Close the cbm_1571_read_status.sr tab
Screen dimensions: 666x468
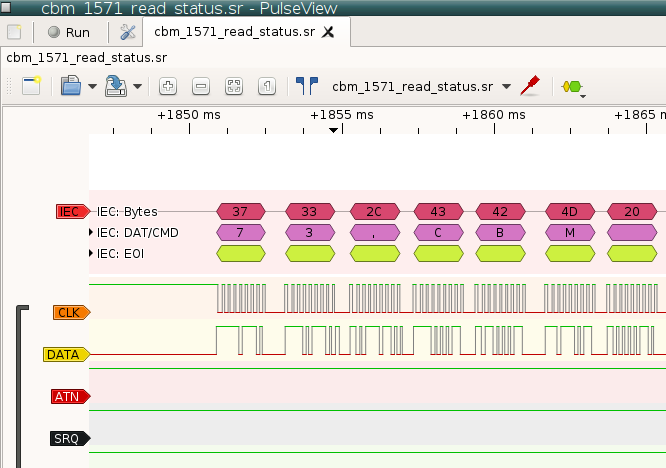pos(329,32)
